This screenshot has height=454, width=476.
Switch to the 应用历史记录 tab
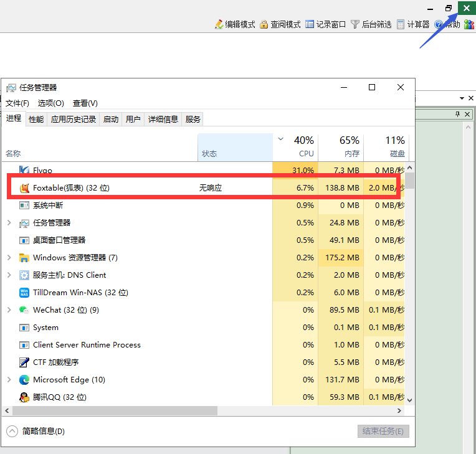point(73,120)
